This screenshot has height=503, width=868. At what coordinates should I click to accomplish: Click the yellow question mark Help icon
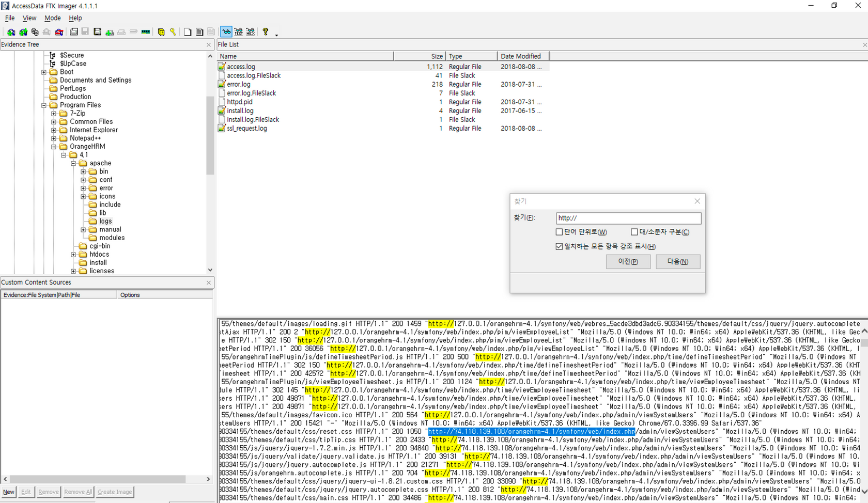pyautogui.click(x=266, y=32)
